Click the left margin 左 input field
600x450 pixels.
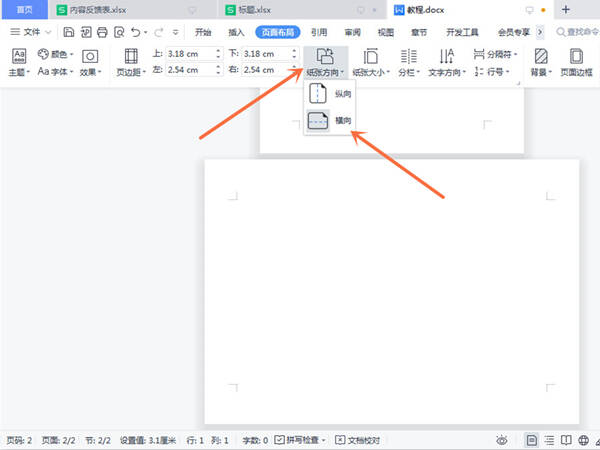[x=190, y=70]
